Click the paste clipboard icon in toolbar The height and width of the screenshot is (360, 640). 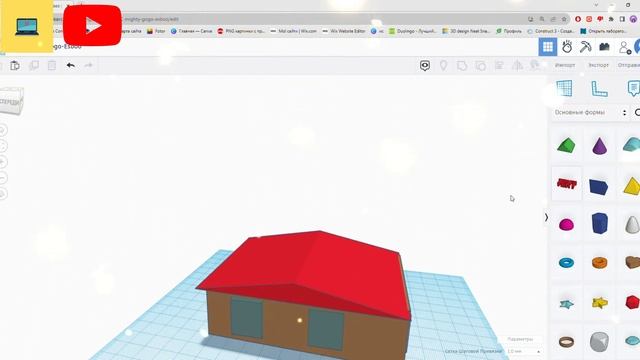[15, 65]
